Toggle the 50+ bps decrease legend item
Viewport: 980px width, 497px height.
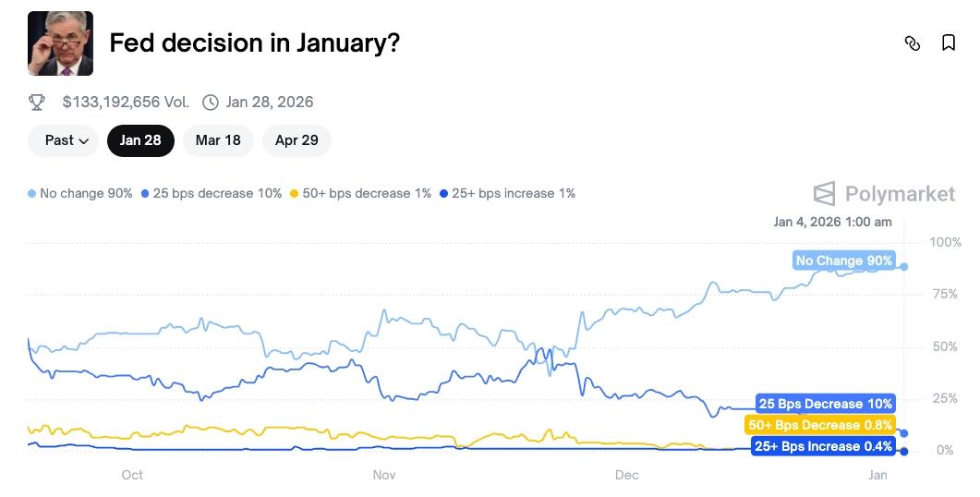tap(361, 193)
